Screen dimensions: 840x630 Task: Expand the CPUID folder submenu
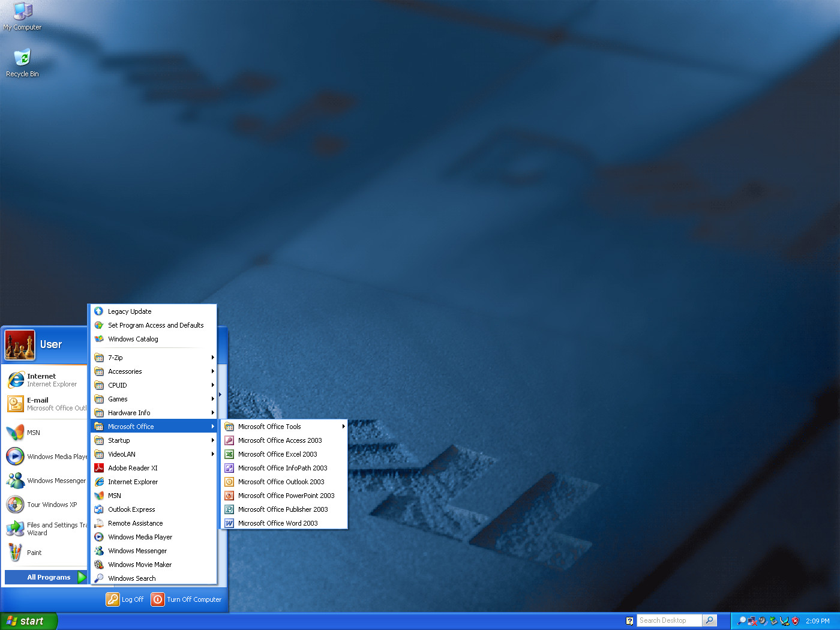click(x=154, y=385)
